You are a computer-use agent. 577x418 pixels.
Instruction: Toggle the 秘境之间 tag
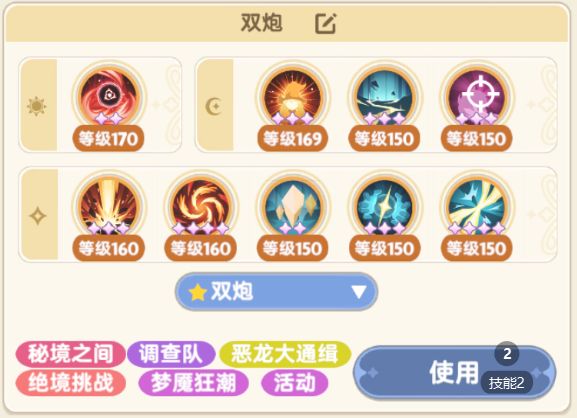coord(71,354)
